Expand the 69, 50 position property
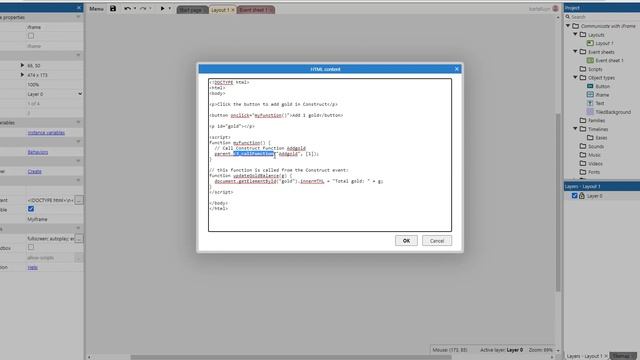This screenshot has height=360, width=640. tap(22, 65)
